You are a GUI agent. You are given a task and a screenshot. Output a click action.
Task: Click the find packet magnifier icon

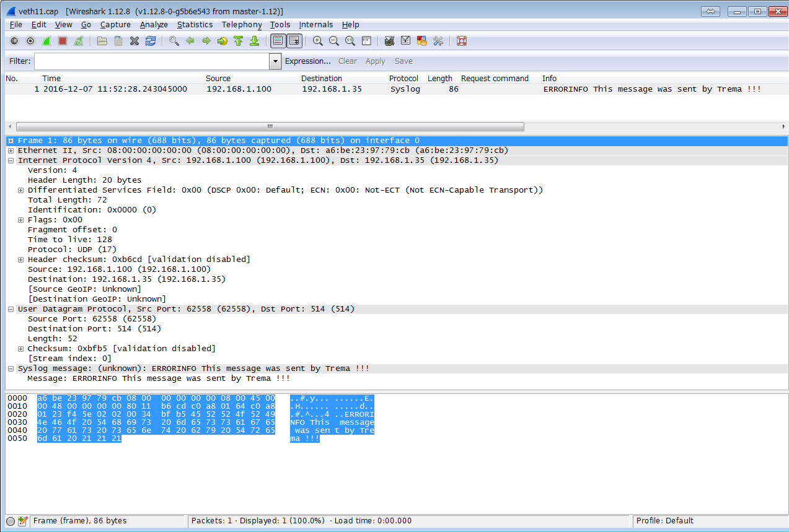tap(174, 41)
